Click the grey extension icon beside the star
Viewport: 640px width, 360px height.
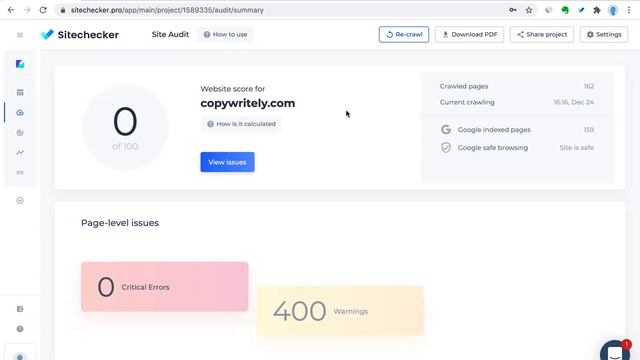click(549, 10)
